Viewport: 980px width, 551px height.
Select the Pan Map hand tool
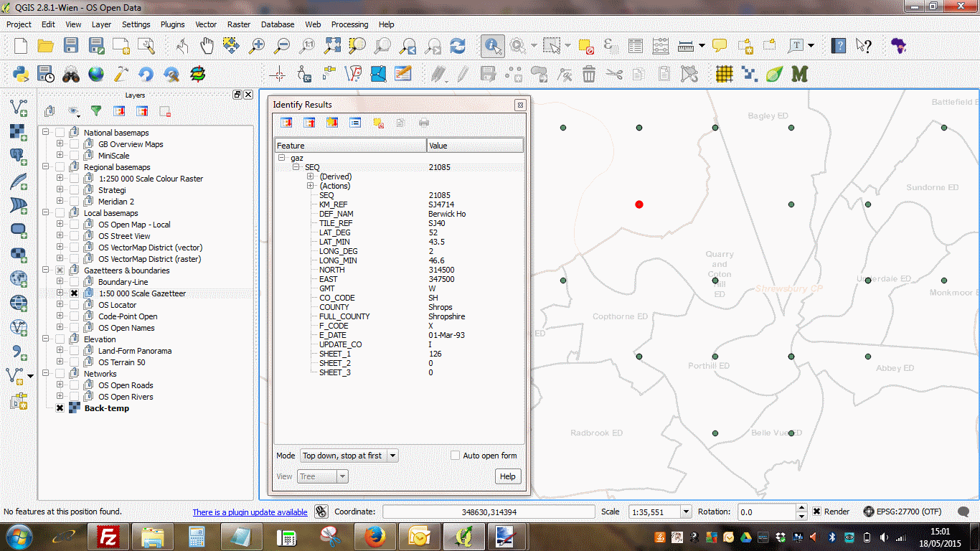pos(207,46)
